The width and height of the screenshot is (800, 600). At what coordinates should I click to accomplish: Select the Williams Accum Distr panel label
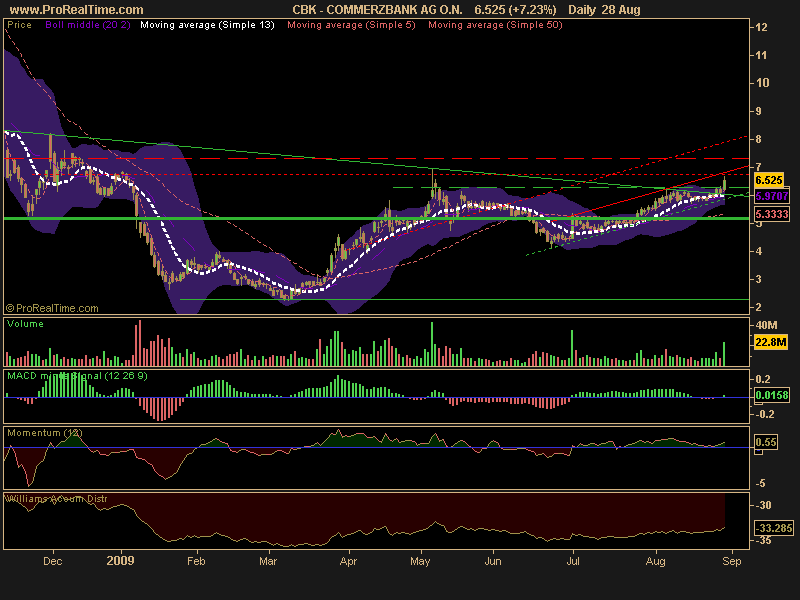pyautogui.click(x=56, y=497)
